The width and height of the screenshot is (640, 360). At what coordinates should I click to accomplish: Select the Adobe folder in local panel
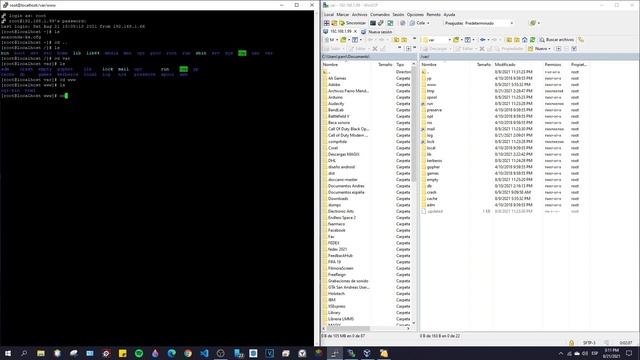point(334,84)
